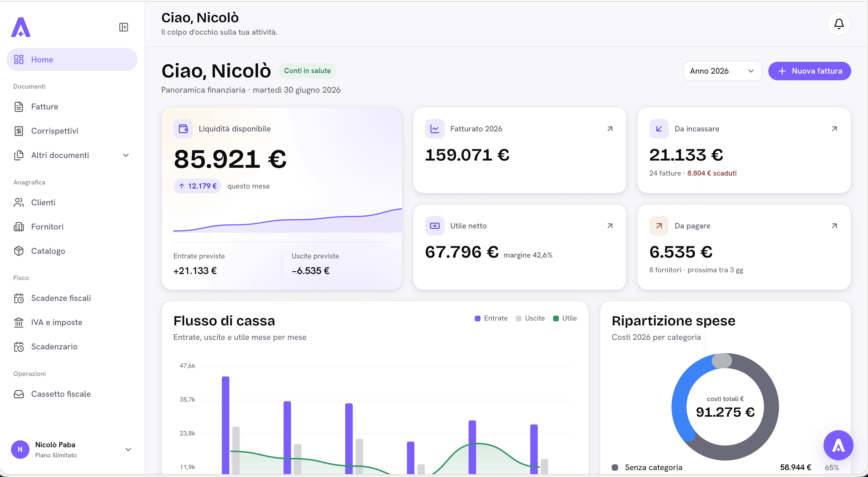This screenshot has height=477, width=868.
Task: Open Fatturato 2026 details arrow
Action: coord(610,129)
